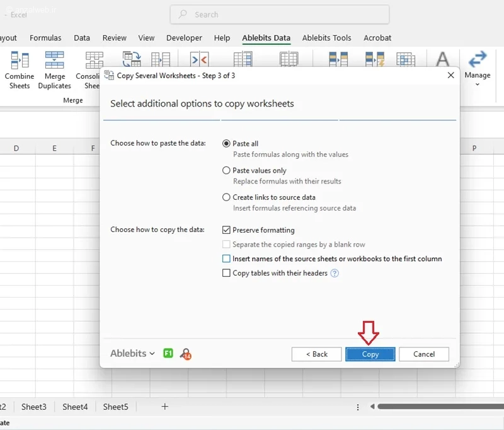Select column D header
Screen dimensions: 504x430
coord(16,148)
